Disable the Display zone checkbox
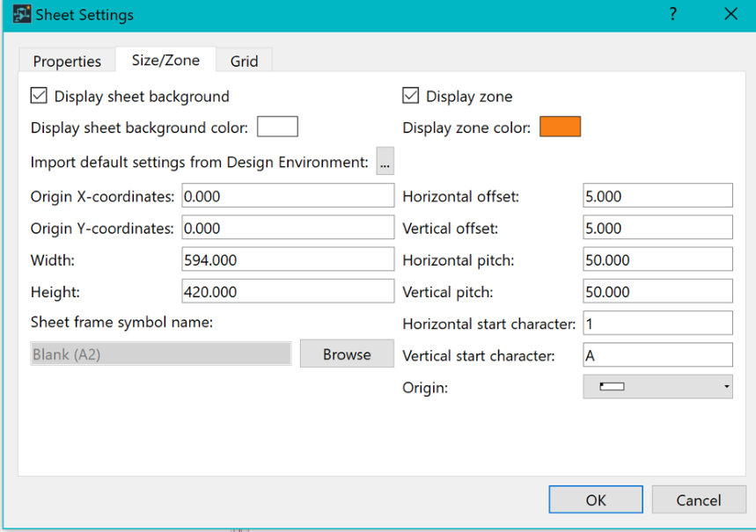This screenshot has height=532, width=756. click(x=411, y=96)
